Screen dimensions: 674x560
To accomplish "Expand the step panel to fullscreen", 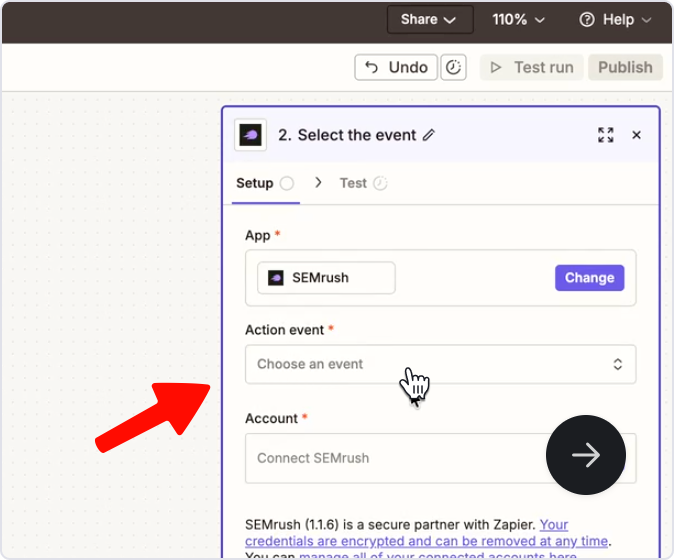I will (x=606, y=135).
